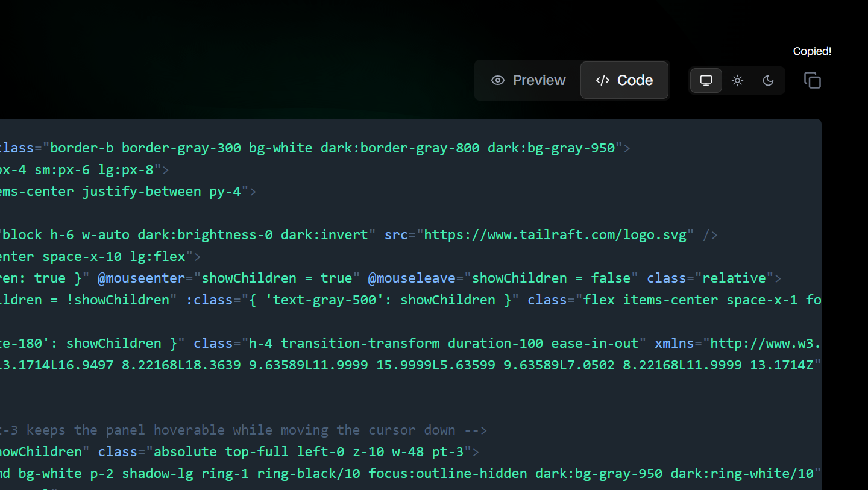Click the xmlns attribute in the code
Screen dimensions: 868x490
tap(675, 344)
